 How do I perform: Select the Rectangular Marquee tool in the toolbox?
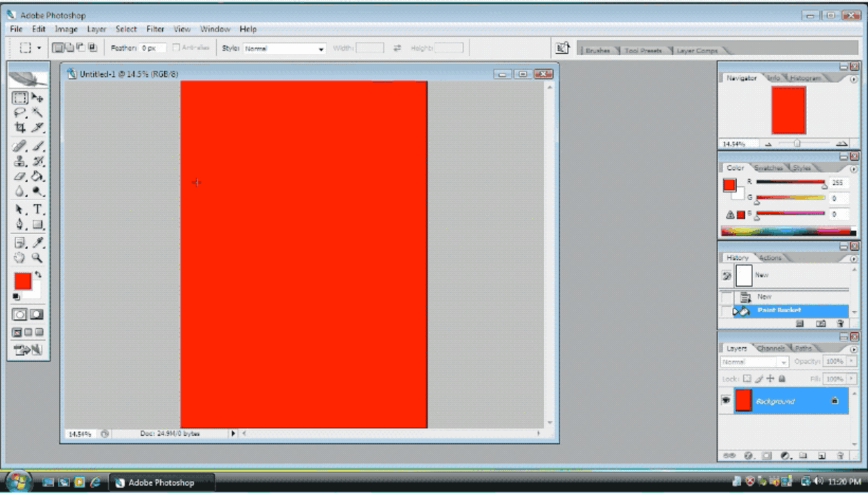click(21, 98)
